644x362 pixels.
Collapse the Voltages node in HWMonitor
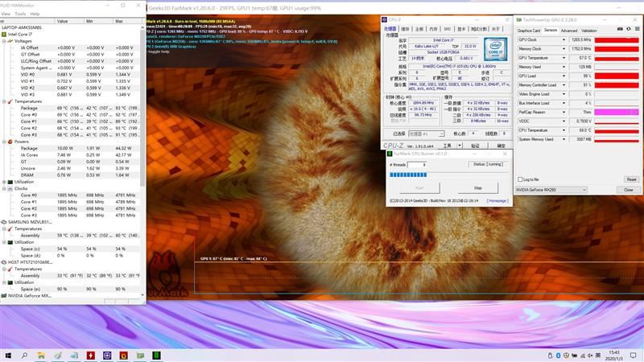coord(5,41)
